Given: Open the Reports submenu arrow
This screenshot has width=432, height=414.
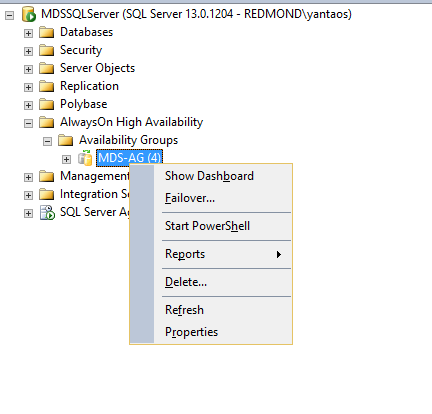Looking at the screenshot, I should point(279,255).
